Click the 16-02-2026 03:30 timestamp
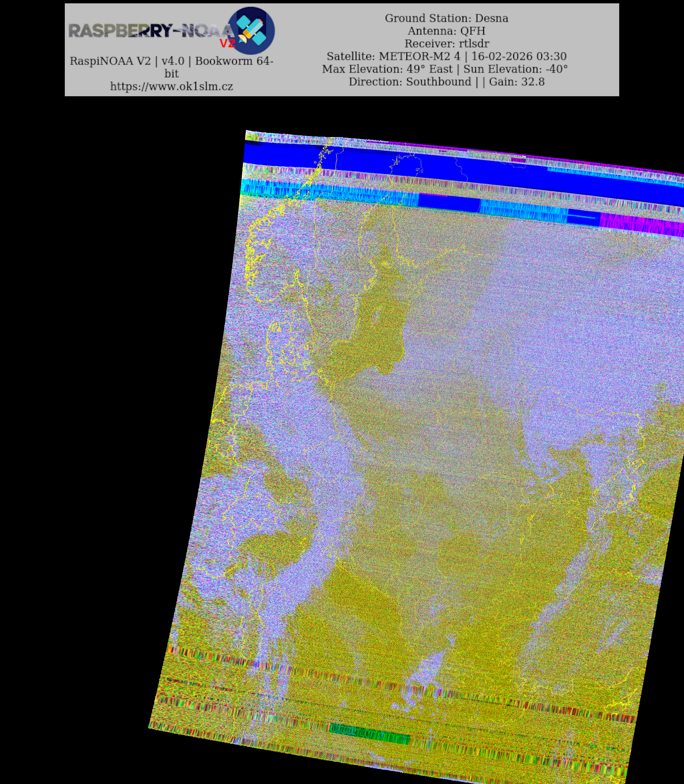 pos(519,56)
